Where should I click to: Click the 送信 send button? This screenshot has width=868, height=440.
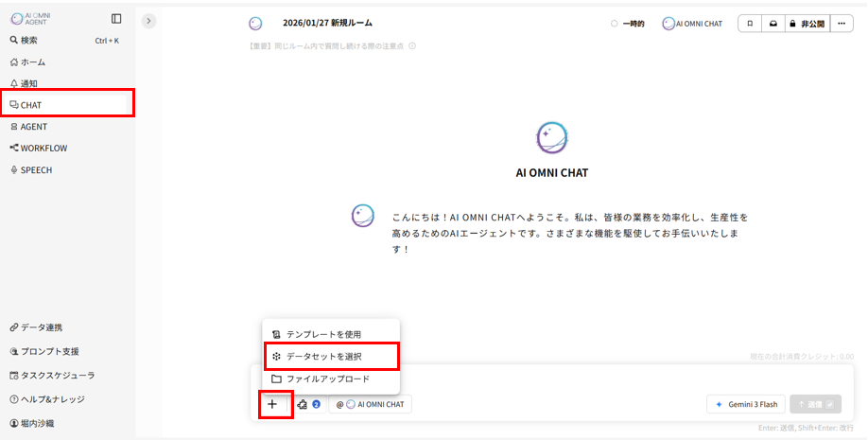[x=815, y=405]
